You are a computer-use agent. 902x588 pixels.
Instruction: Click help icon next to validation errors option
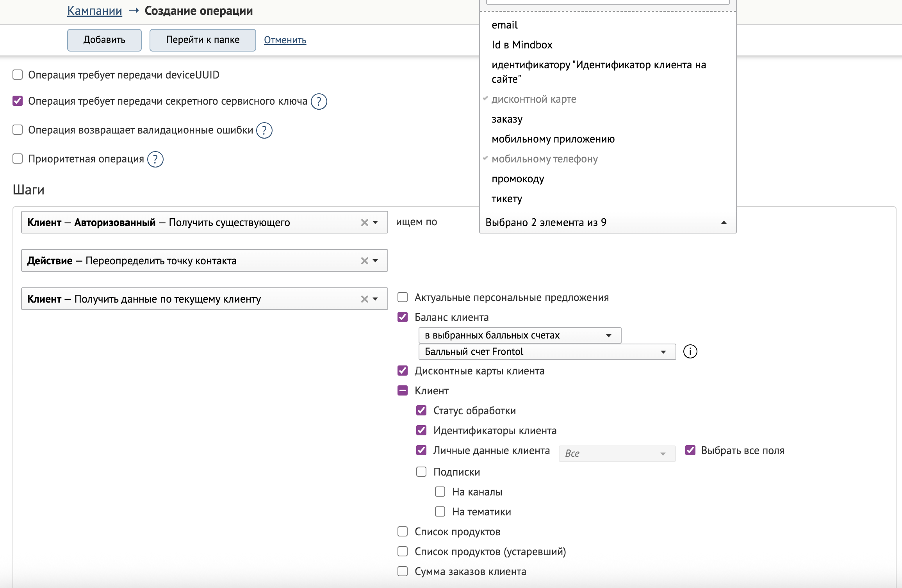(264, 130)
